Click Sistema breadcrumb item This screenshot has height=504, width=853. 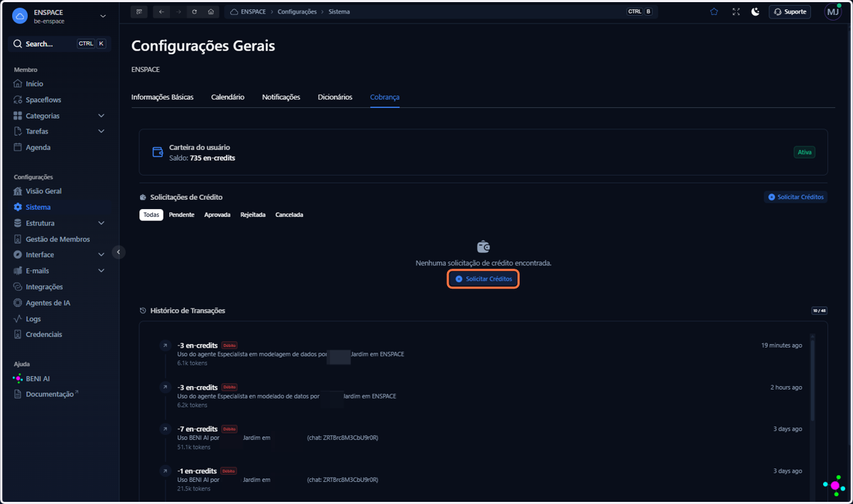coord(339,12)
